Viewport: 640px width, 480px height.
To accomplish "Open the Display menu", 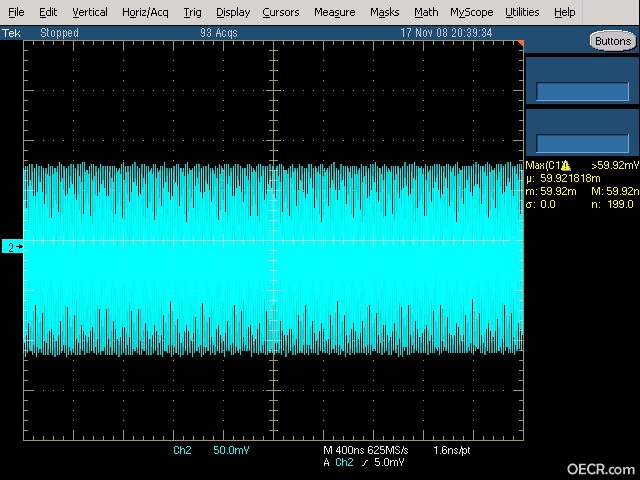I will (233, 12).
